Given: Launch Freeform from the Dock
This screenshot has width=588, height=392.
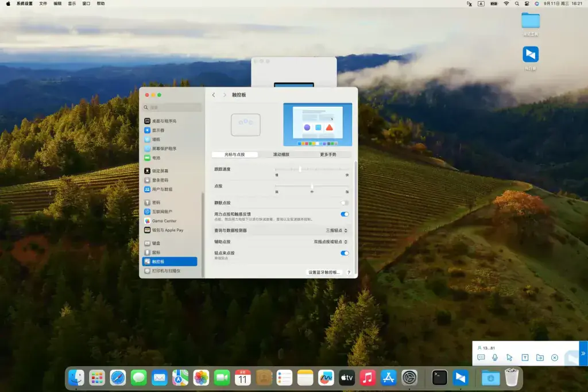Looking at the screenshot, I should [326, 378].
